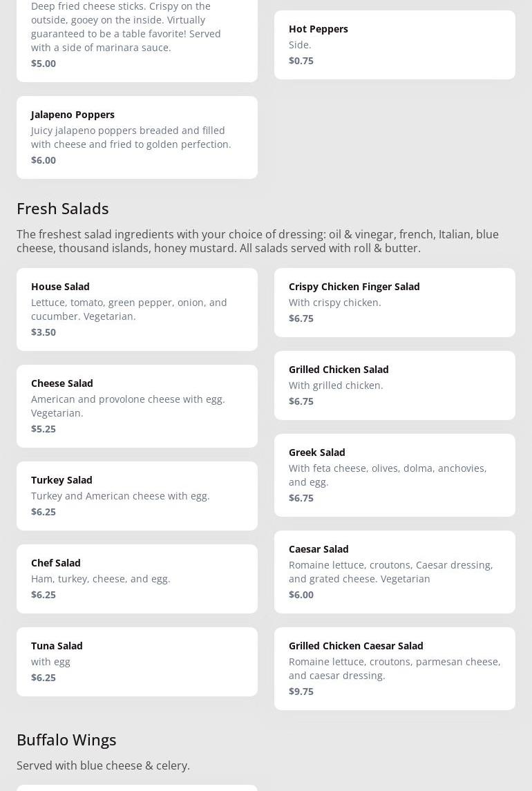Add the House Salad to order

[137, 309]
